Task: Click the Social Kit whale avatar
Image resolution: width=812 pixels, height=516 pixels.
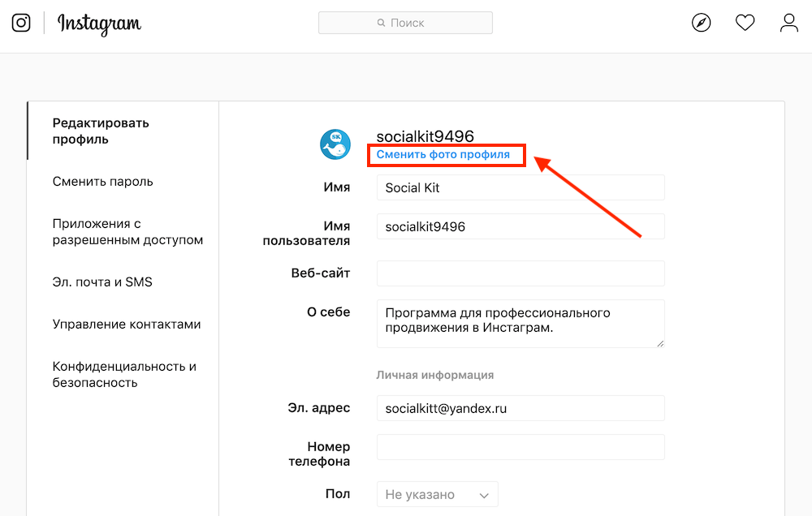Action: click(335, 144)
